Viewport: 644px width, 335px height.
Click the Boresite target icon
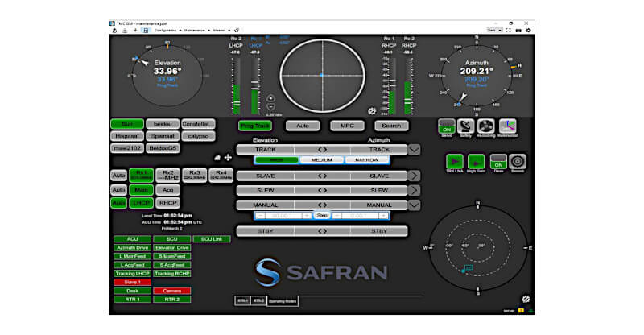(518, 162)
